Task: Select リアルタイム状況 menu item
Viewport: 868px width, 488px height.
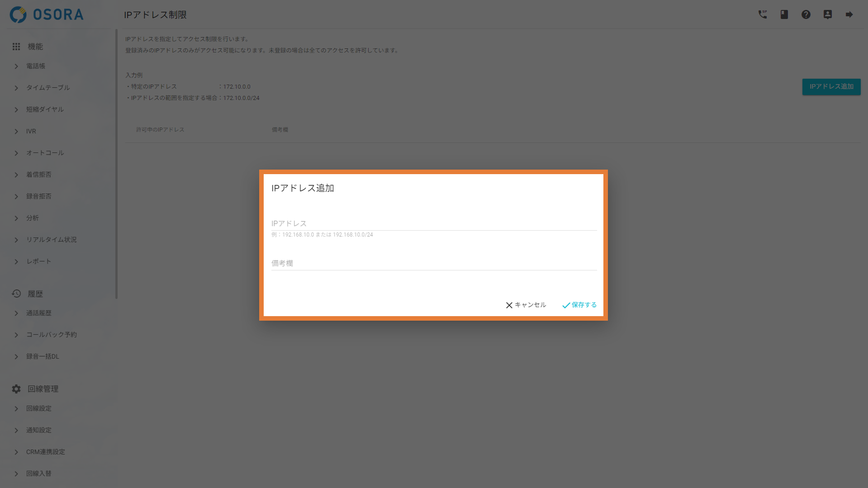Action: [x=51, y=240]
